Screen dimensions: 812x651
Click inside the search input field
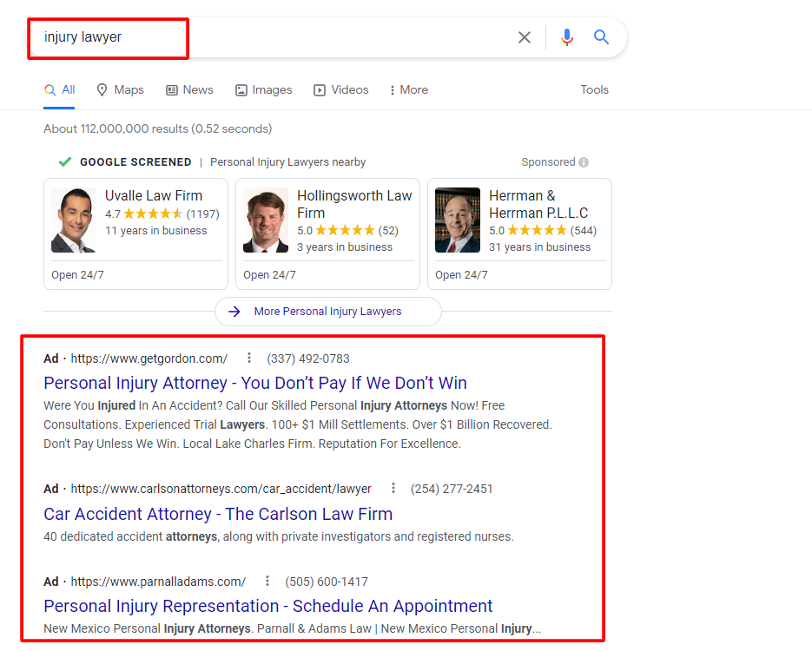coord(261,37)
